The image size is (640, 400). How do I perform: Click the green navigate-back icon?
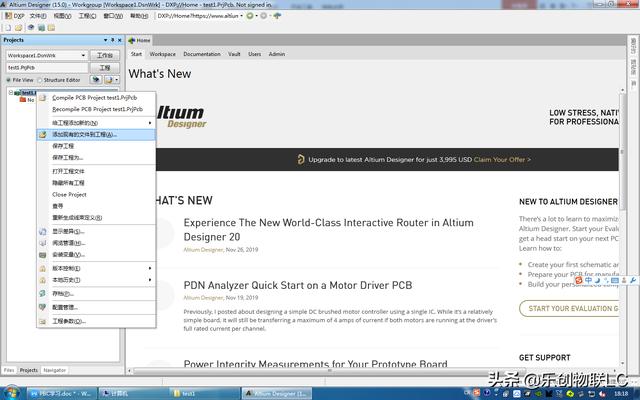coord(249,16)
